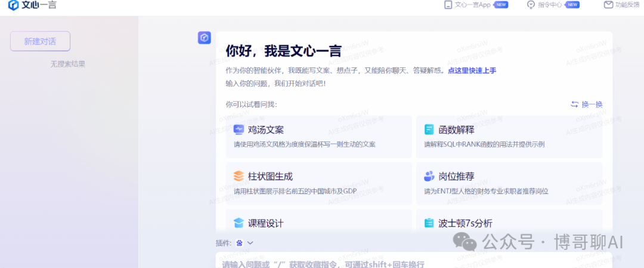Open 文心一言App from the header
This screenshot has width=644, height=268.
[x=473, y=5]
